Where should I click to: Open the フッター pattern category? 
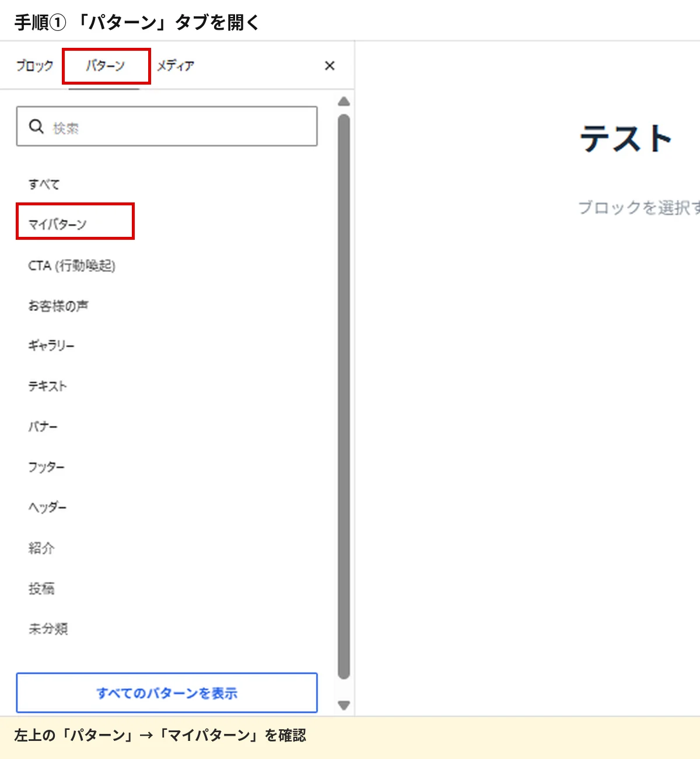tap(47, 467)
